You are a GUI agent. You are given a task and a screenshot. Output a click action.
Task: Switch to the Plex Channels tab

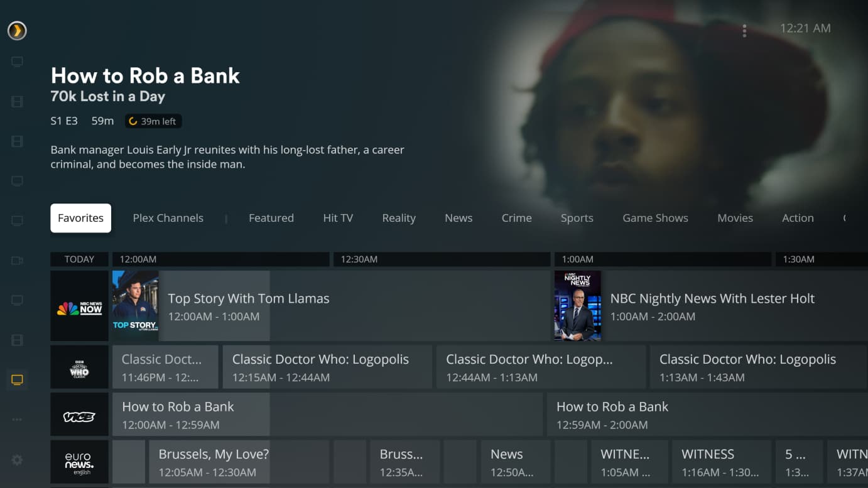pos(168,218)
